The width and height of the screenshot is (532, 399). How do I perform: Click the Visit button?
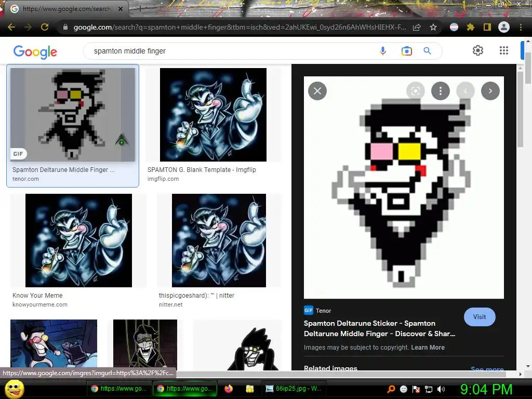tap(480, 317)
